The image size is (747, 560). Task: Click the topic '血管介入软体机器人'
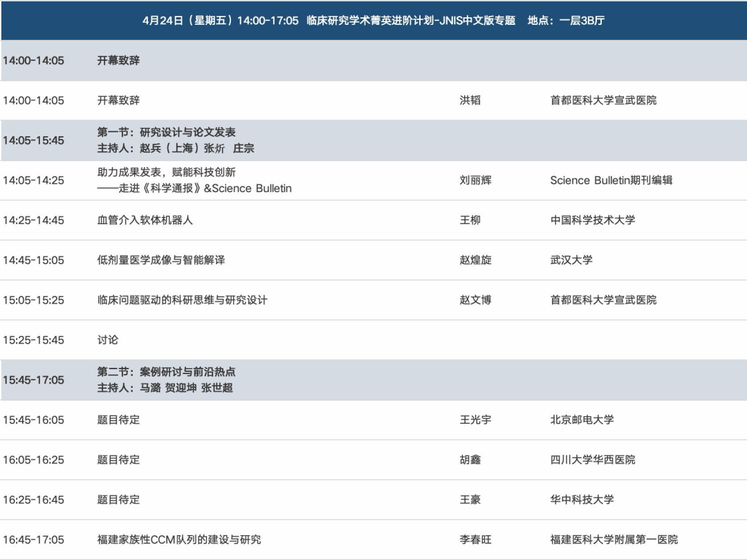(145, 220)
